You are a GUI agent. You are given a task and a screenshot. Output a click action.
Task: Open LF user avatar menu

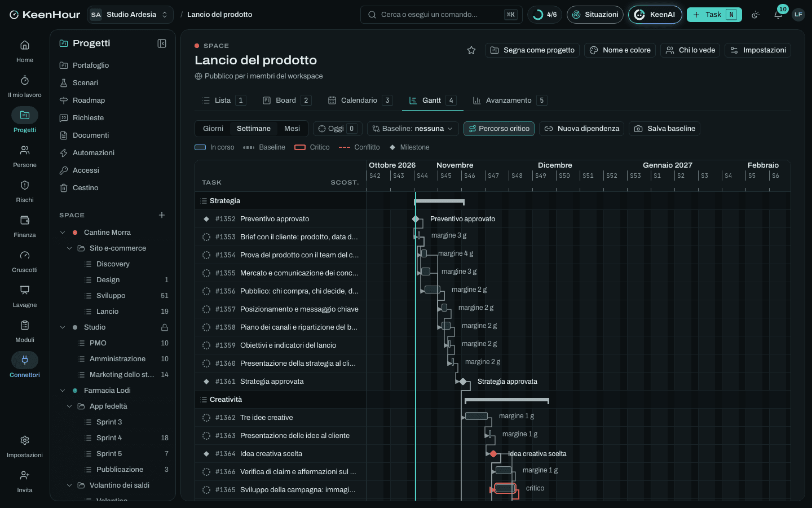798,15
